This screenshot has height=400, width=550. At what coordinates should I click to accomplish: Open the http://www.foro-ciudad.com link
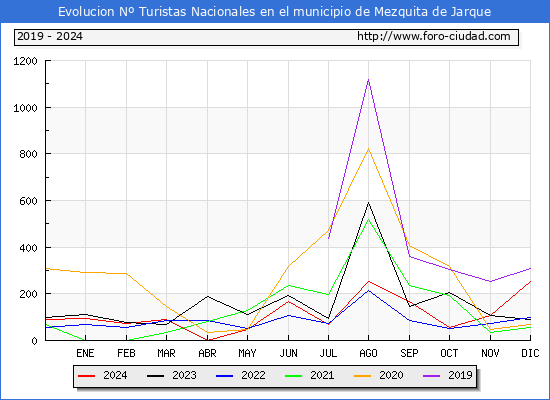point(434,36)
